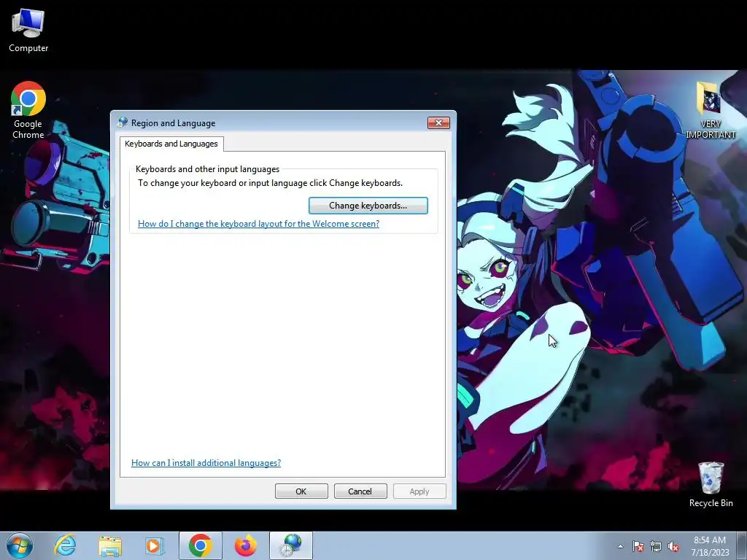
Task: Select the Recycle Bin icon
Action: pyautogui.click(x=711, y=485)
